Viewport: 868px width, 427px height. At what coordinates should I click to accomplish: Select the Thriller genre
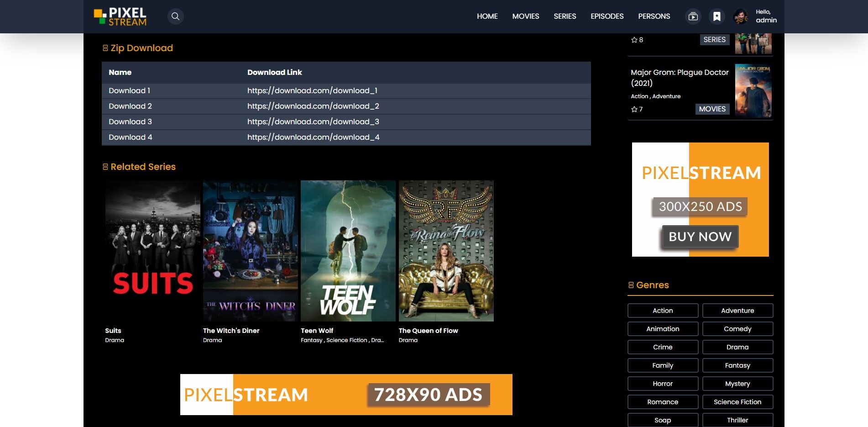point(737,420)
